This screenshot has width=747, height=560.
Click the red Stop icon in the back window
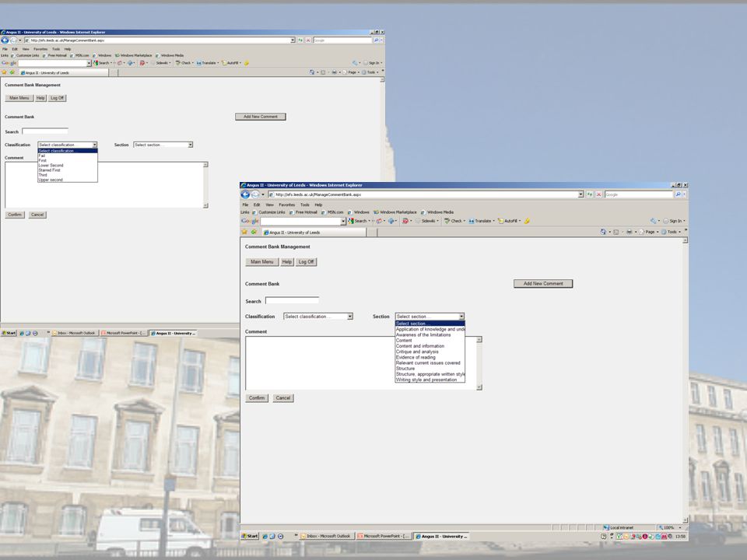click(308, 40)
